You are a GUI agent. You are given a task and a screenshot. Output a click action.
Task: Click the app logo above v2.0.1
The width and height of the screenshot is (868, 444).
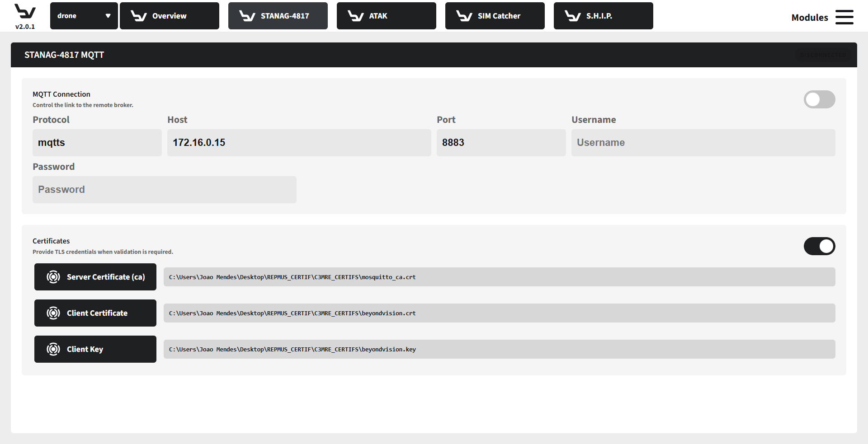point(25,11)
